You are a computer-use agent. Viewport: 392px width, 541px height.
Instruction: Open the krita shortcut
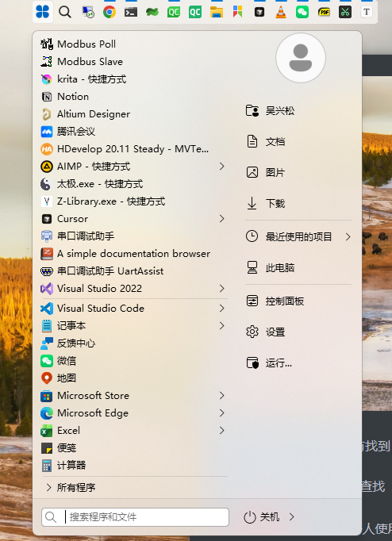coord(133,79)
